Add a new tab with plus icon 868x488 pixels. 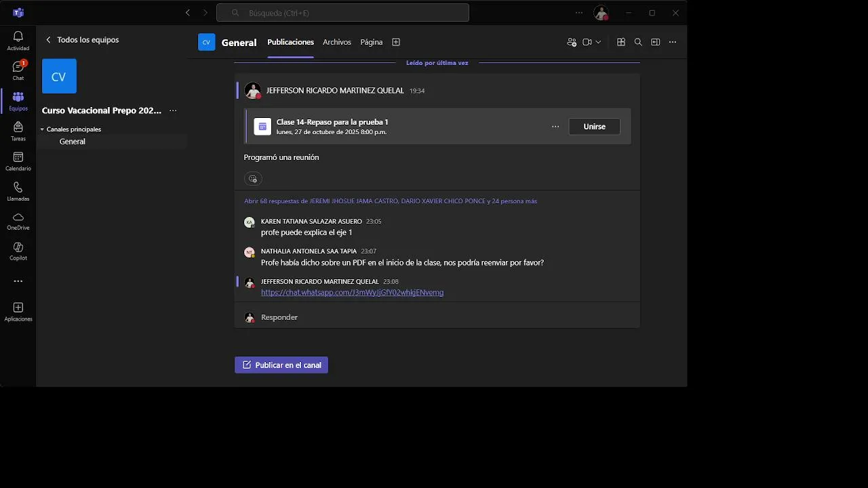click(396, 42)
